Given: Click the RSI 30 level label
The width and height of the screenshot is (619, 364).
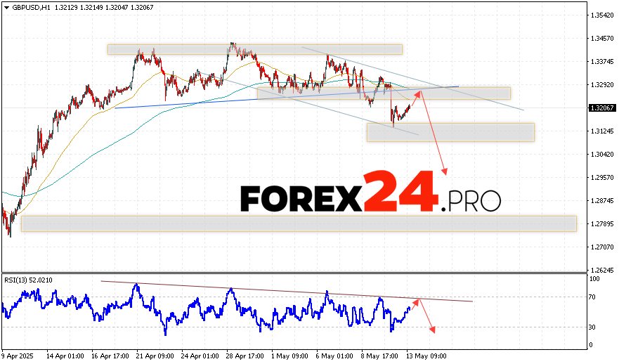Looking at the screenshot, I should (x=594, y=327).
